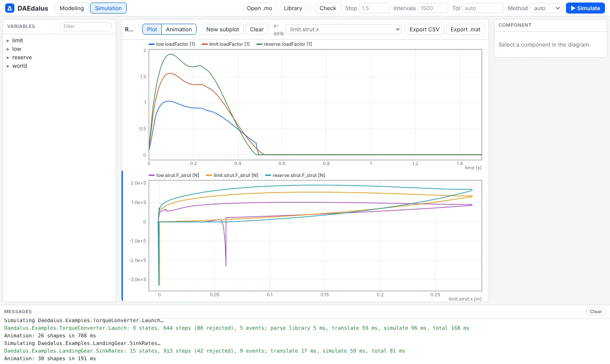Open the Method solver dropdown
Viewport: 610px width, 364px height.
click(546, 8)
